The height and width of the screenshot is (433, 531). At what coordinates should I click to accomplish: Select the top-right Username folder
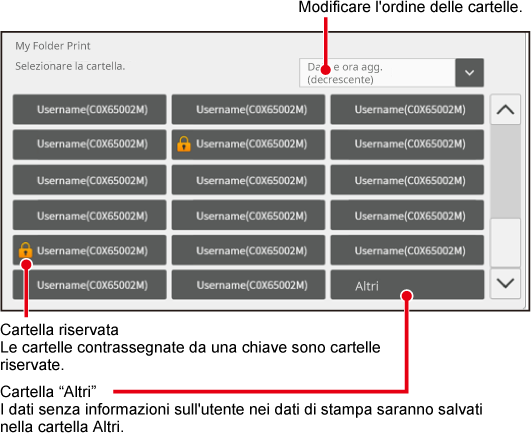407,109
